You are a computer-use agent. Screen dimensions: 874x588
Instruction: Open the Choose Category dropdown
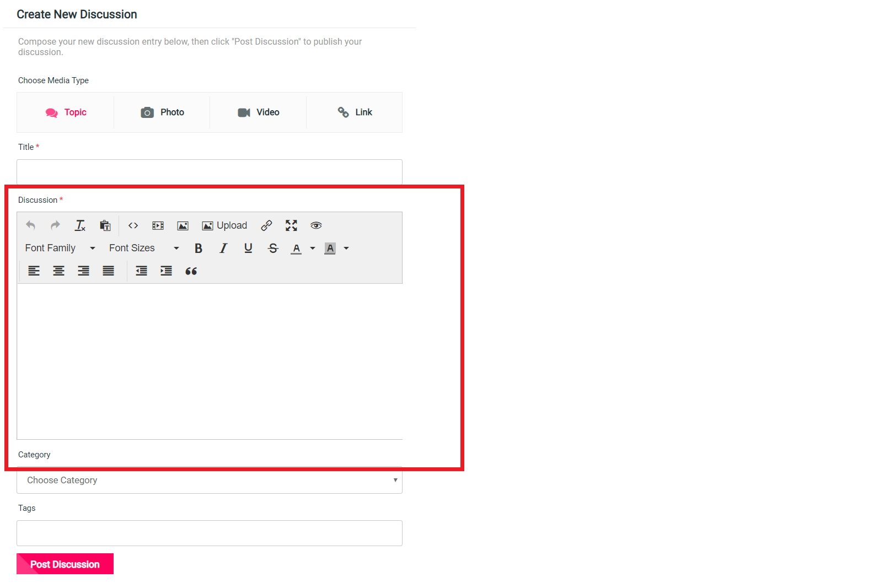(210, 481)
